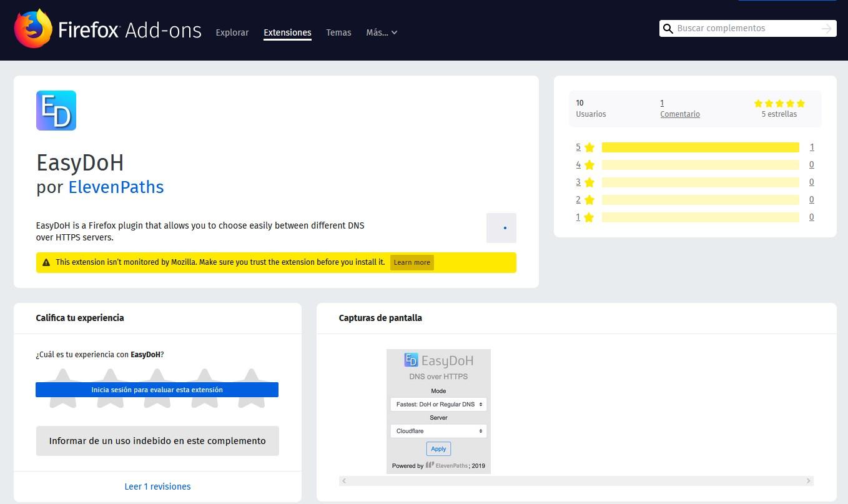Screen dimensions: 848x504
Task: Click the loading install button placeholder
Action: (x=501, y=228)
